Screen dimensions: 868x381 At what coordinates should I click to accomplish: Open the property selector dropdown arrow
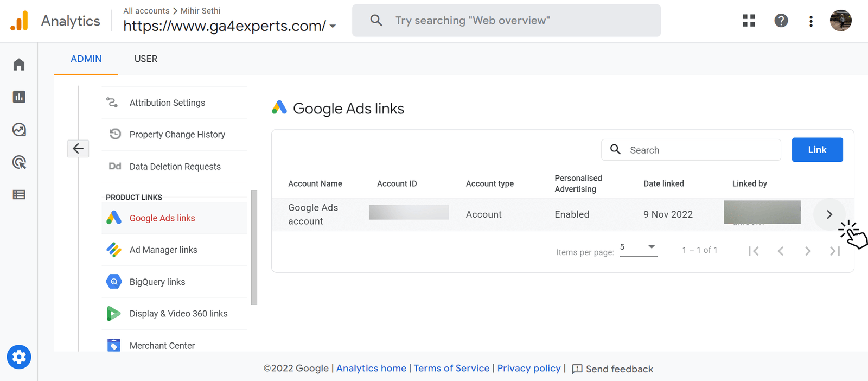pos(333,26)
